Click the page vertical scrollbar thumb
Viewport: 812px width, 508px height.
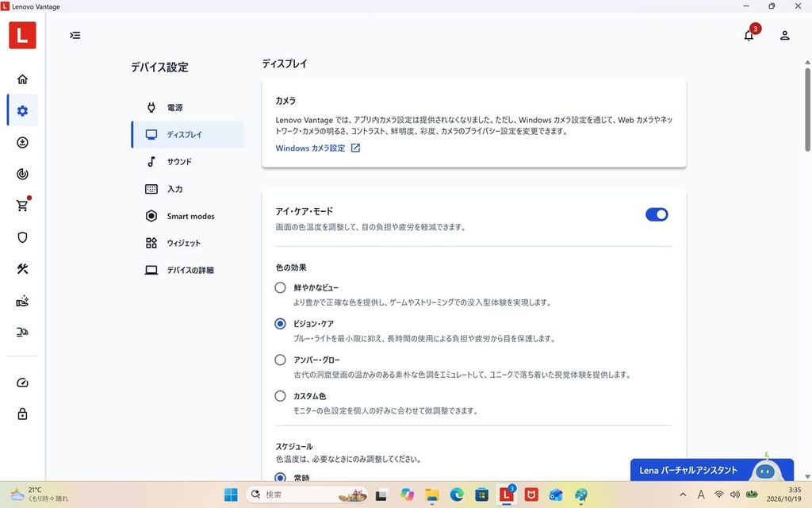[807, 110]
